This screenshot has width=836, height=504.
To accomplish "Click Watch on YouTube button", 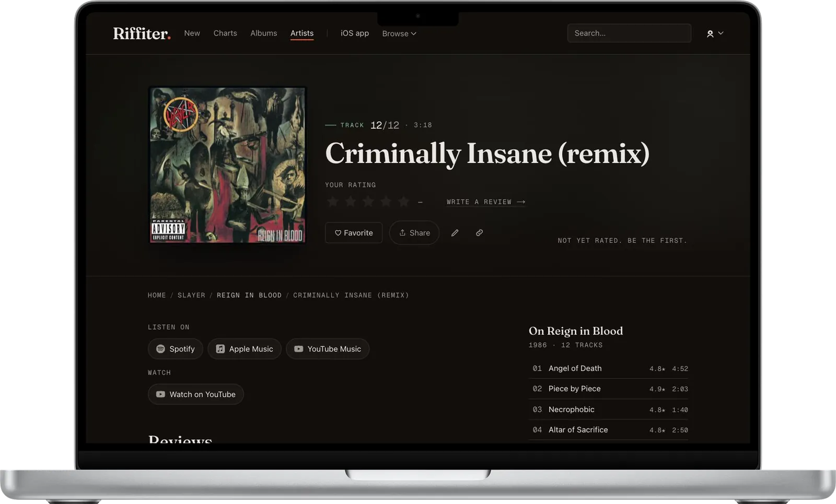I will click(196, 394).
